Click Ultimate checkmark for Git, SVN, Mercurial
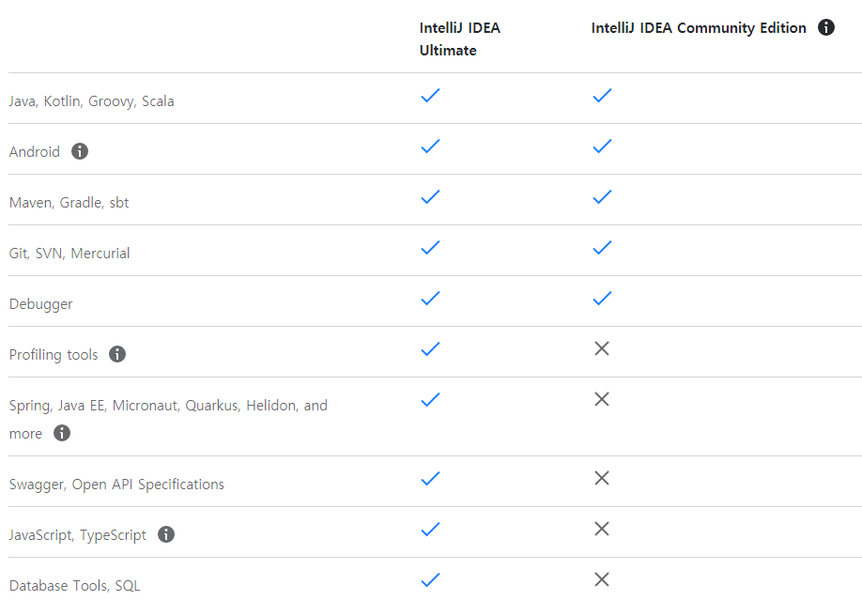 430,247
